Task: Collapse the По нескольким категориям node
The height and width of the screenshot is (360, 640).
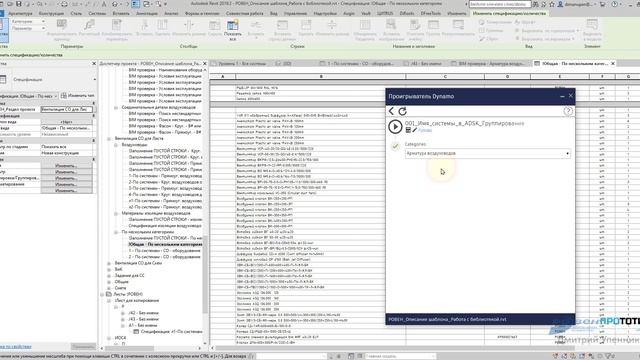Action: tap(116, 232)
